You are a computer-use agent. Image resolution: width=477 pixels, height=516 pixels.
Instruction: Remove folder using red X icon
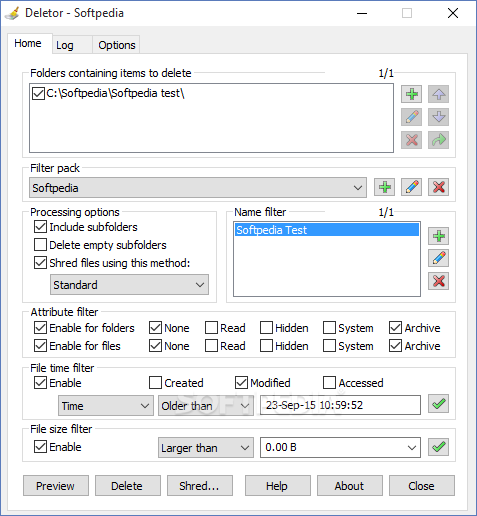coord(411,140)
